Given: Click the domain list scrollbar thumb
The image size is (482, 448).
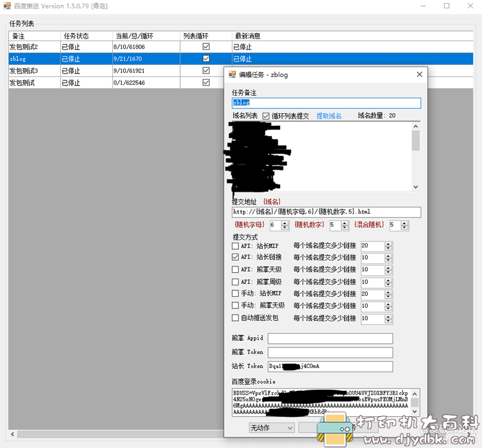Looking at the screenshot, I should click(x=416, y=140).
